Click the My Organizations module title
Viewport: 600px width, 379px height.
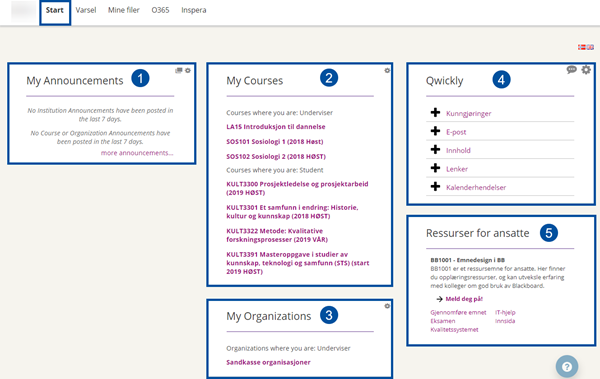(x=269, y=316)
